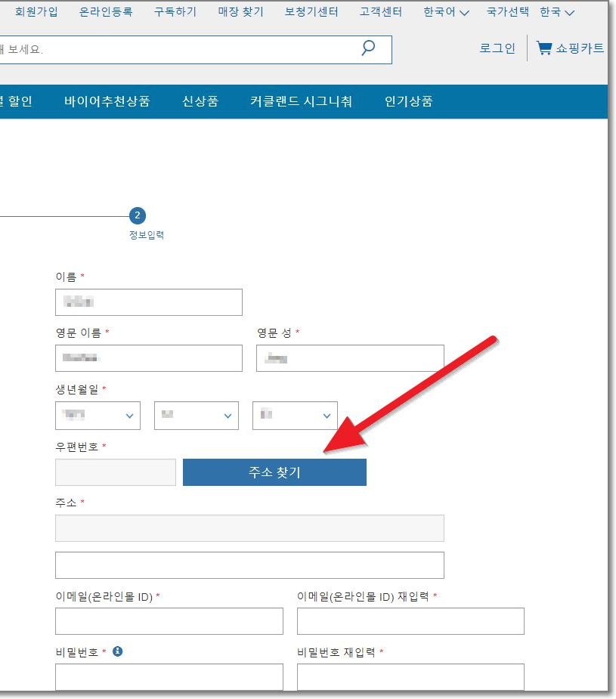Click the 이메일(온라인몰 ID) input field

click(x=169, y=621)
